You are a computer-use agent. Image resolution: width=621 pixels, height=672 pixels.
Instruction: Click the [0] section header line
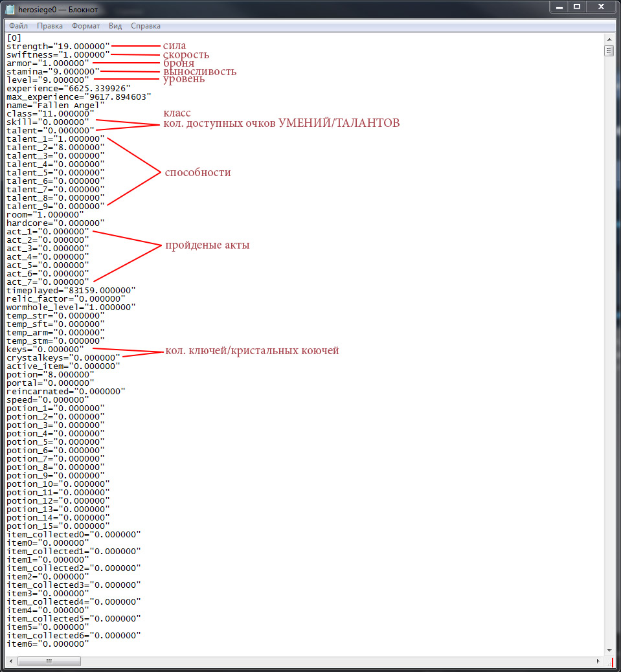tap(14, 38)
